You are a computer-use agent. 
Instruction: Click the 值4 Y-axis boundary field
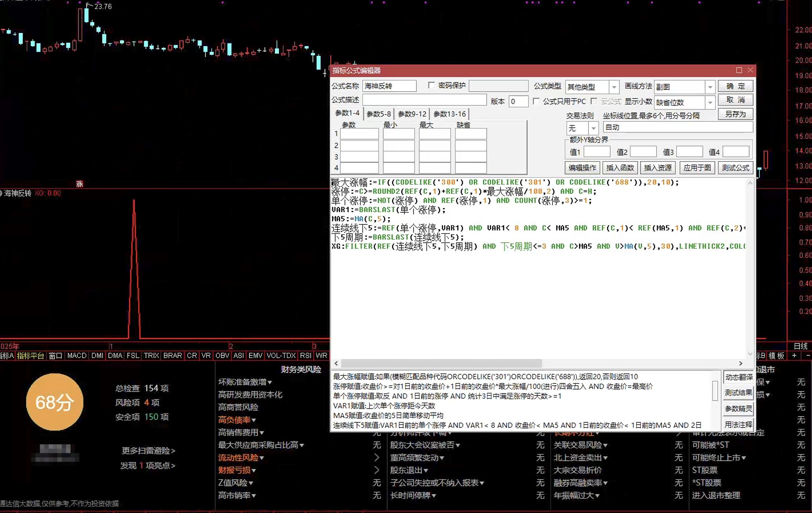coord(736,152)
